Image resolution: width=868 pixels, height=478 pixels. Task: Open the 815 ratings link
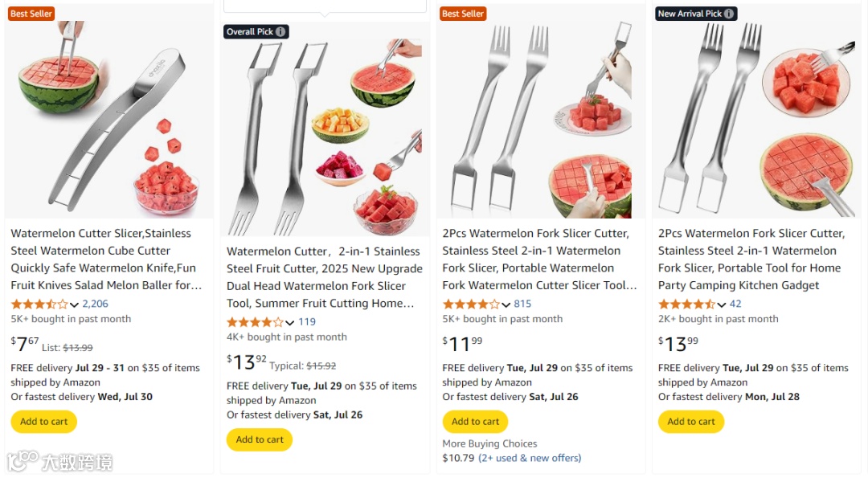[522, 304]
